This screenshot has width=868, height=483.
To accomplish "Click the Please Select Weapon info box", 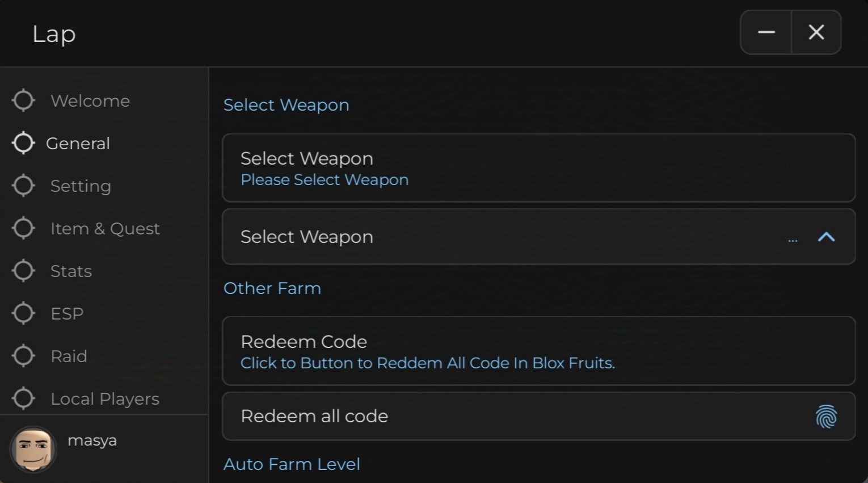I will (538, 168).
